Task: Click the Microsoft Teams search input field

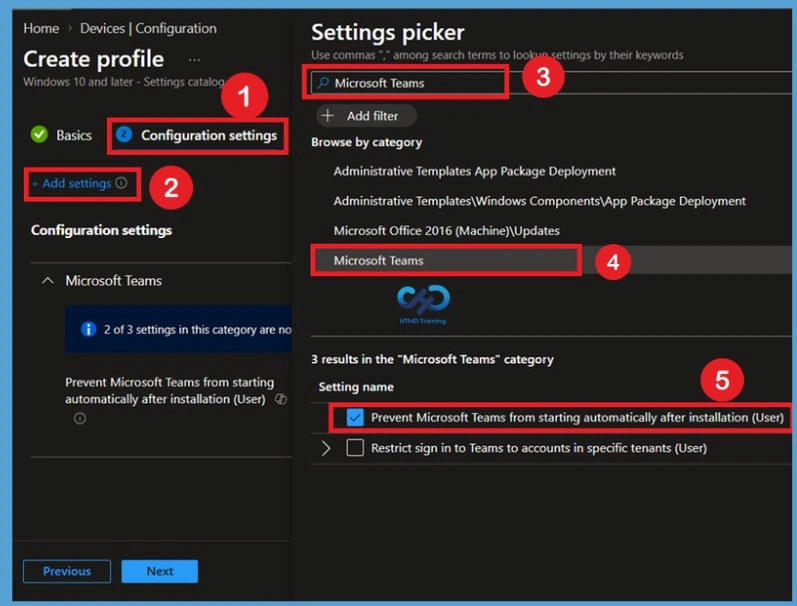Action: 551,82
